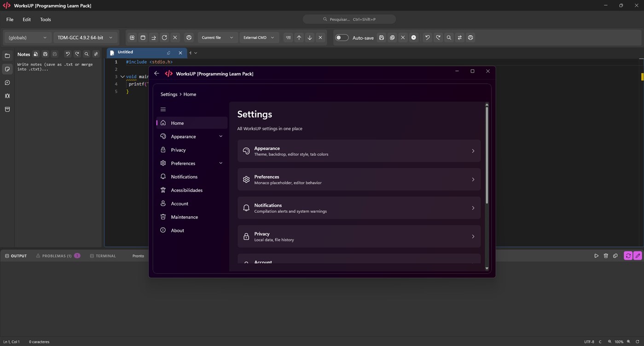
Task: Switch to the PROBLEMAS (1) tab
Action: click(58, 256)
